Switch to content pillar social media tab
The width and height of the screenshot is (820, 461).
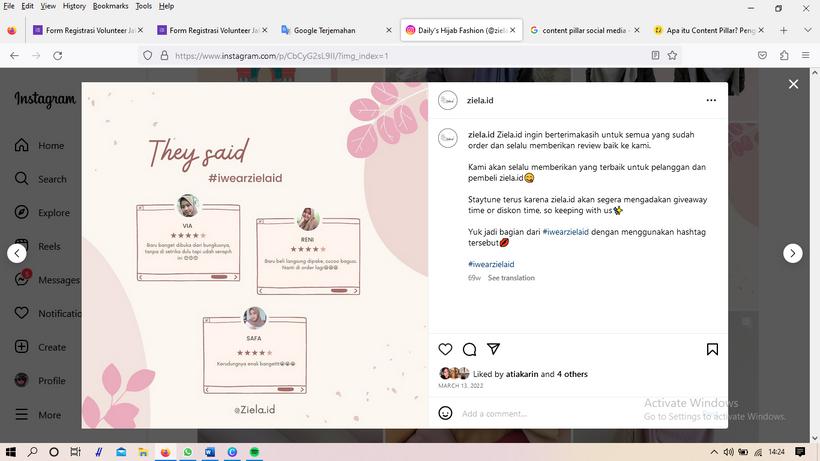(x=584, y=30)
